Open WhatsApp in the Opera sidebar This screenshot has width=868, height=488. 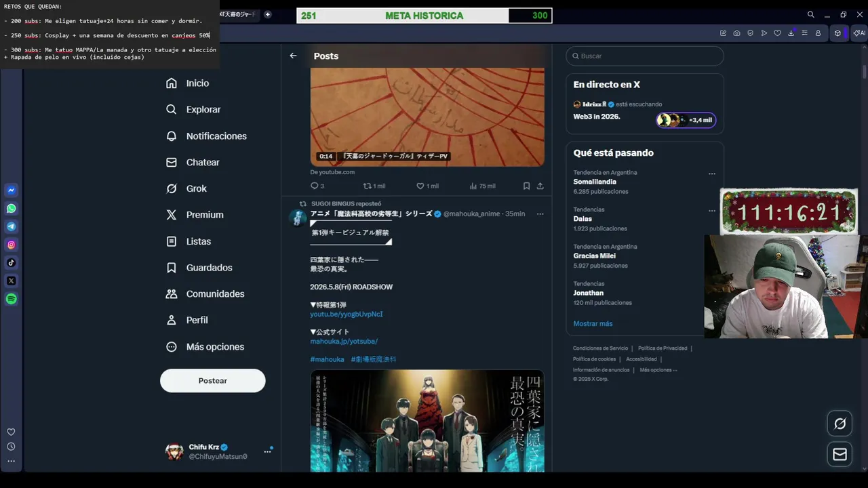(x=12, y=209)
